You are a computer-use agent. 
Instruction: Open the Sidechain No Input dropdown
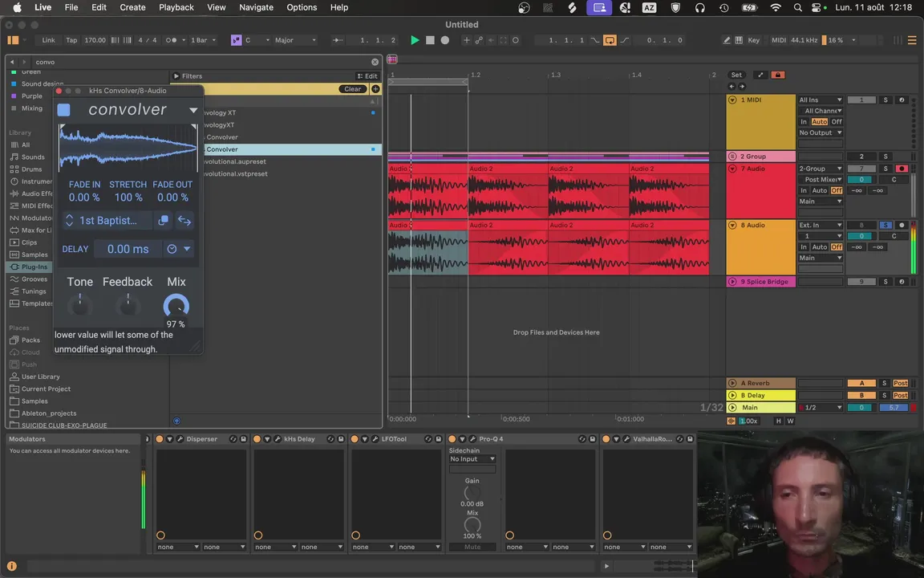click(x=472, y=459)
